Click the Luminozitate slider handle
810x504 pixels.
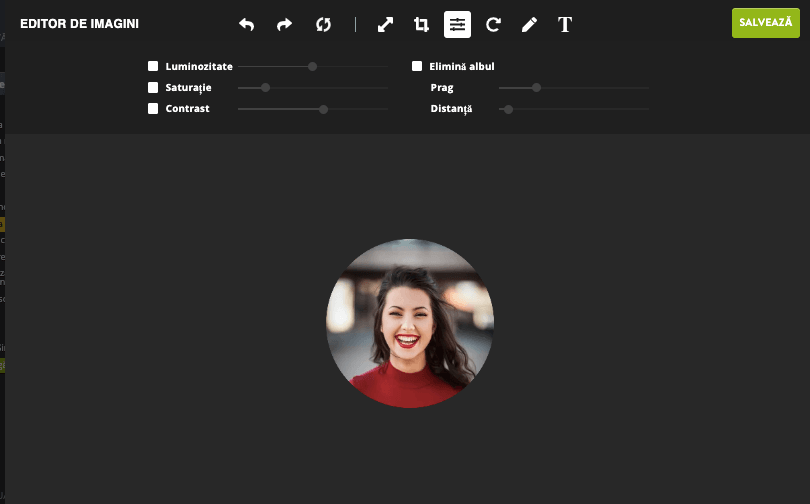pos(313,67)
